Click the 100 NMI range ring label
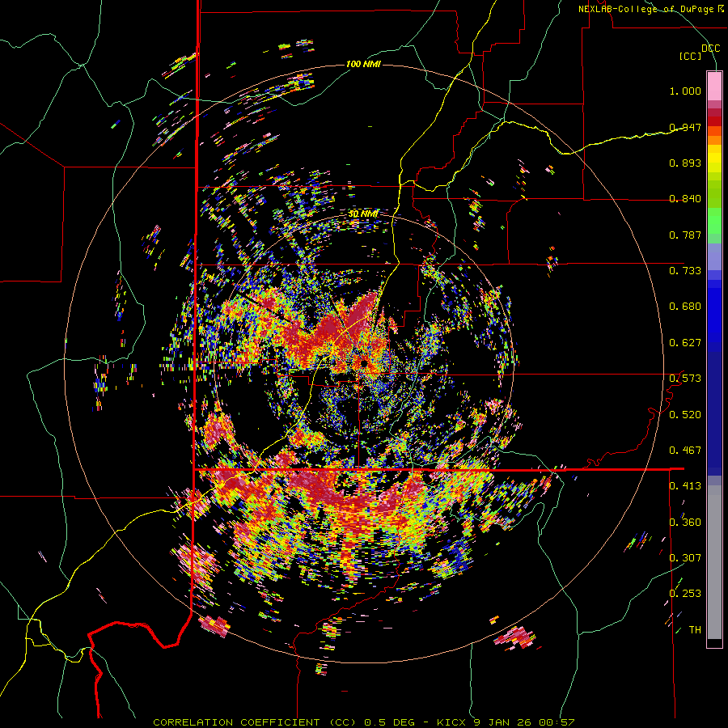The width and height of the screenshot is (728, 728). click(363, 64)
